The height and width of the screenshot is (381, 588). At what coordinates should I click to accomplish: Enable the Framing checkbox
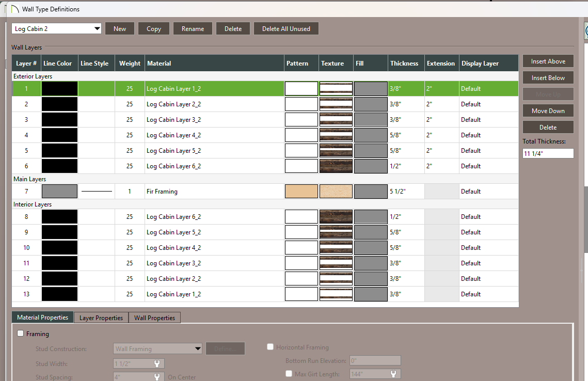[21, 334]
